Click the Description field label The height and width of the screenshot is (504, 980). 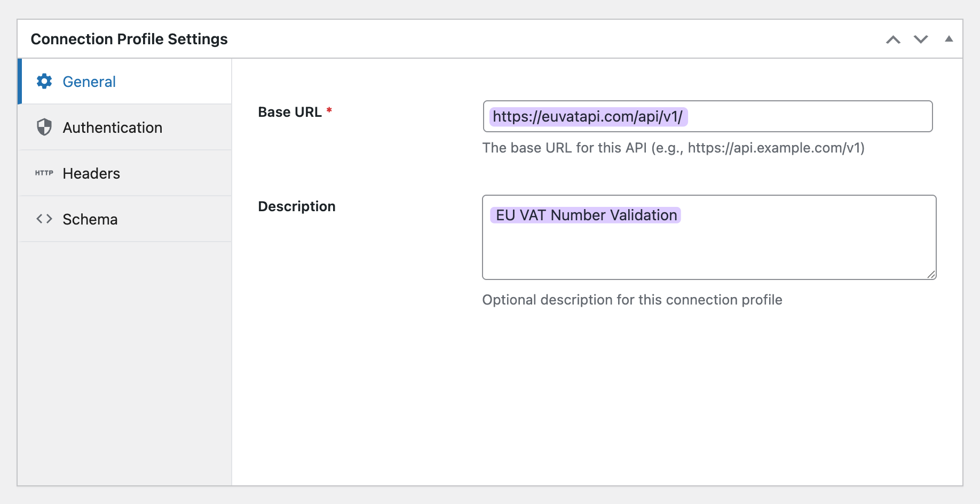pyautogui.click(x=297, y=206)
